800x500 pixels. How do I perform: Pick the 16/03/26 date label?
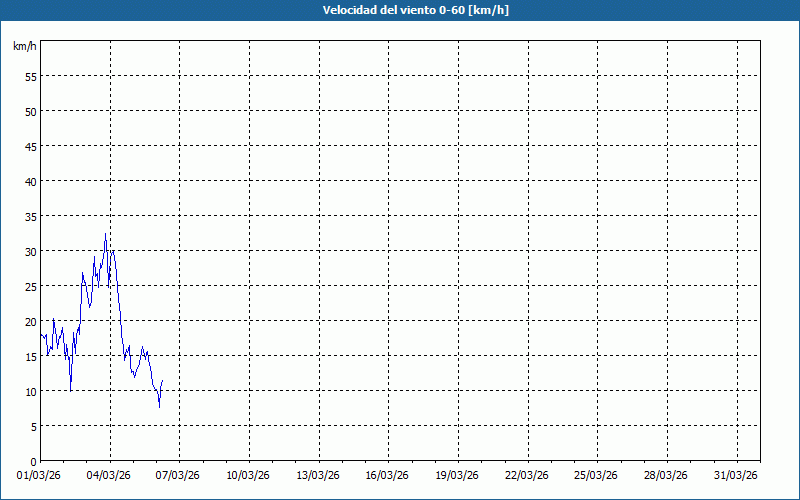coord(389,474)
